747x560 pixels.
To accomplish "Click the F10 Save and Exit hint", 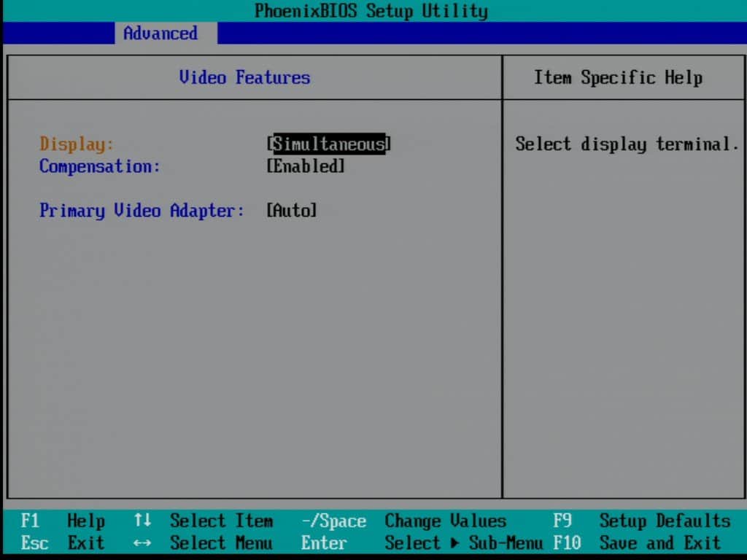I will pos(637,542).
